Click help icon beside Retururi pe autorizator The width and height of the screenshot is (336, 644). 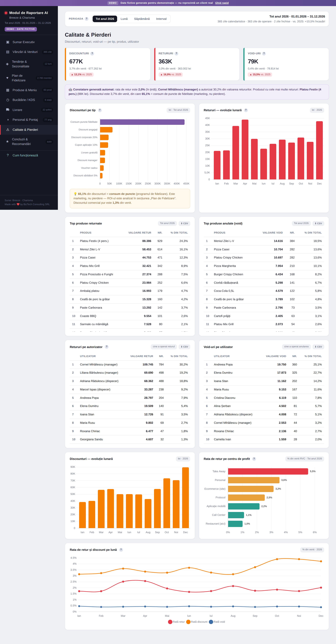click(x=107, y=347)
